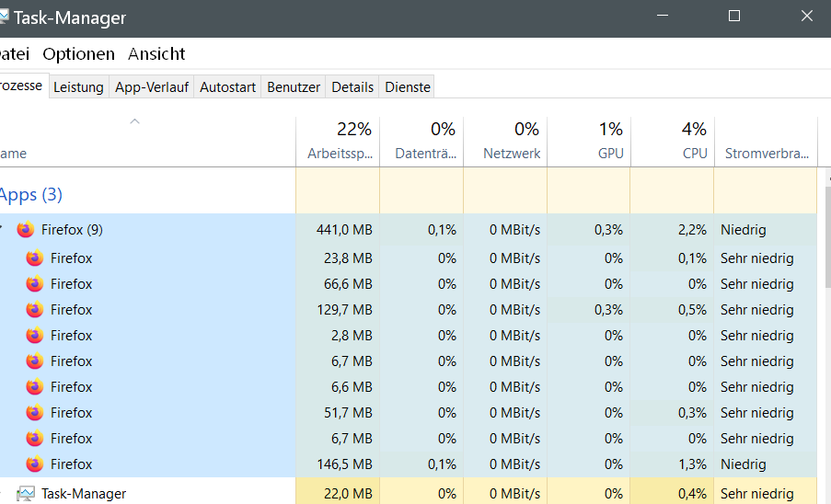Screen dimensions: 831x504
Task: Click the Firefox icon on the 51,7 MB row
Action: [35, 413]
